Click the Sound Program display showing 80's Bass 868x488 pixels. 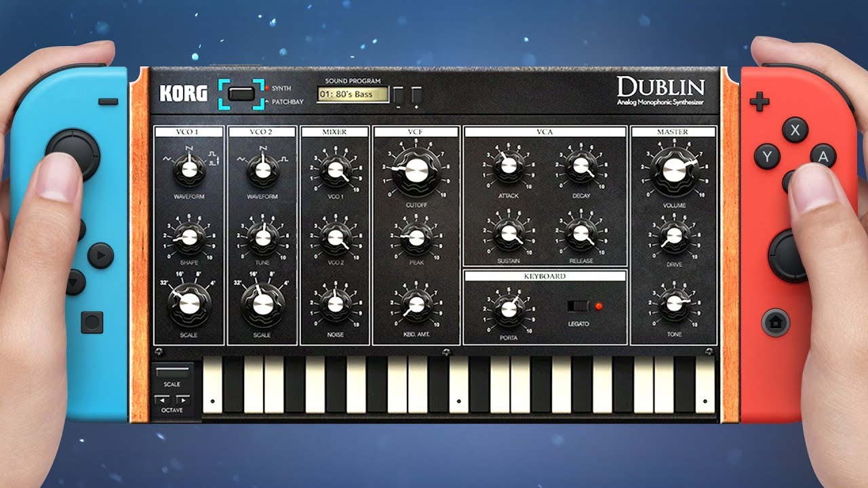353,94
